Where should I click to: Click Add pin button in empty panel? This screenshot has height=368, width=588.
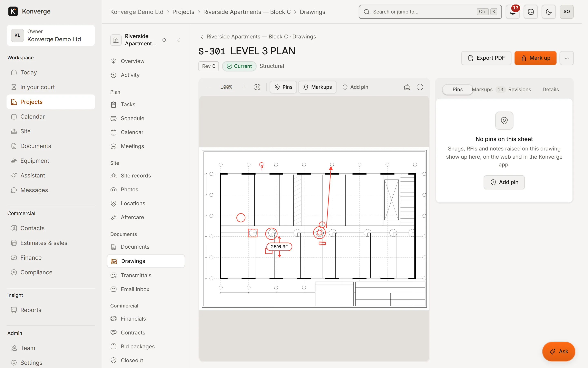pos(504,182)
